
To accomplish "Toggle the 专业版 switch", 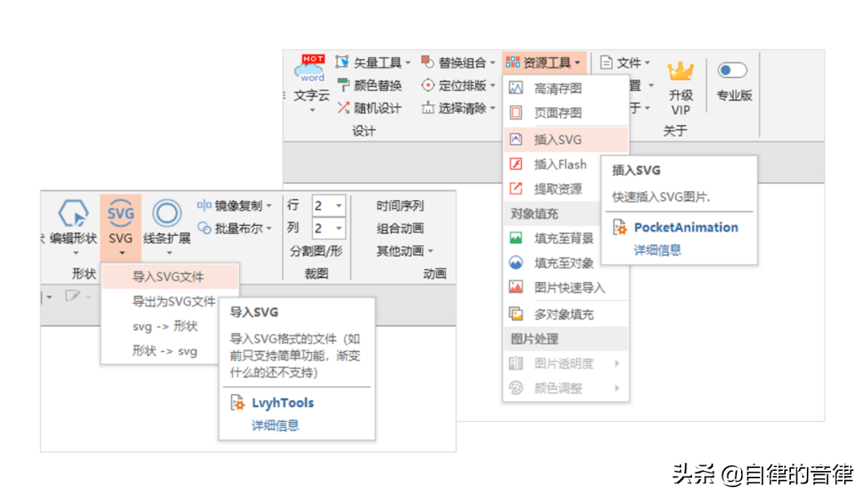I will coord(732,70).
